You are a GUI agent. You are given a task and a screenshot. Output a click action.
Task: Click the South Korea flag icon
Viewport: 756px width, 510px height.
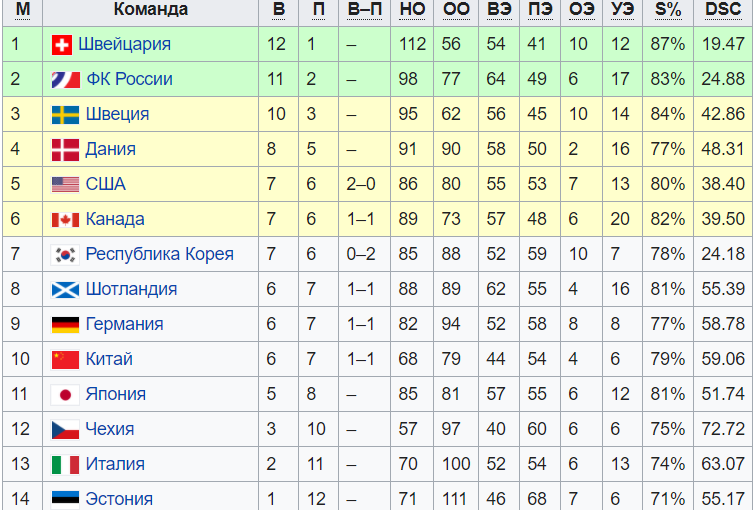point(66,255)
